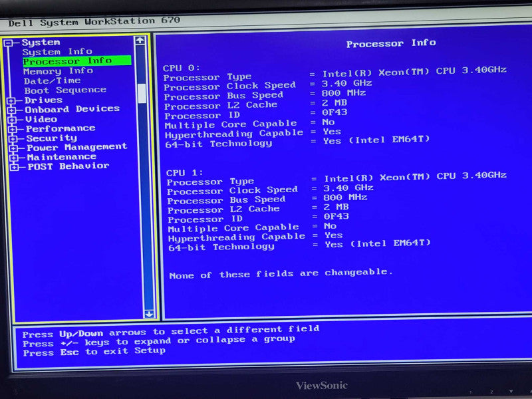Select the Drives tree label
Viewport: 532px width, 399px height.
(43, 100)
